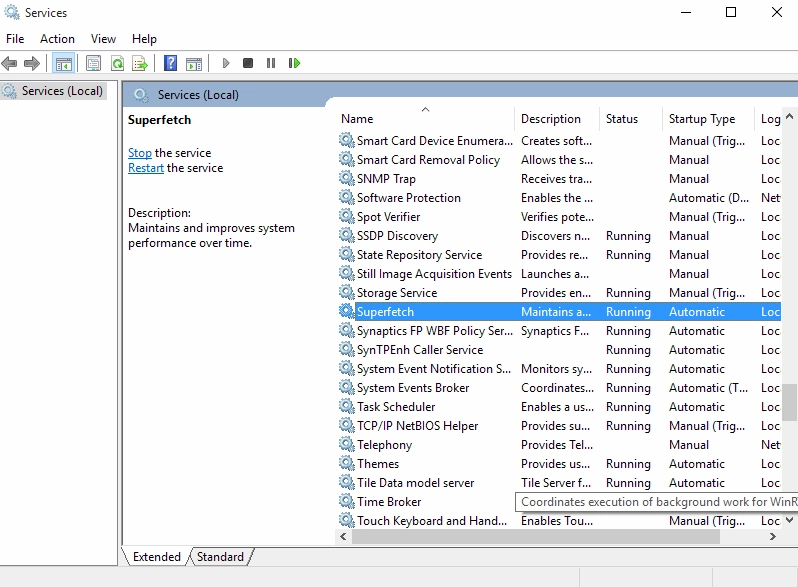
Task: Click the Stop Service square icon
Action: pos(248,63)
